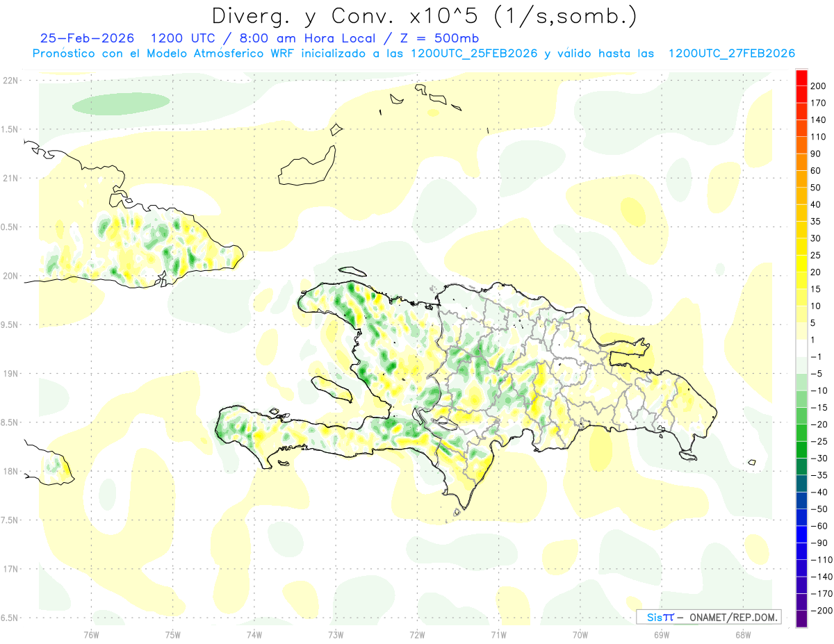834x644 pixels.
Task: Click the '140' color bar value
Action: click(x=819, y=119)
